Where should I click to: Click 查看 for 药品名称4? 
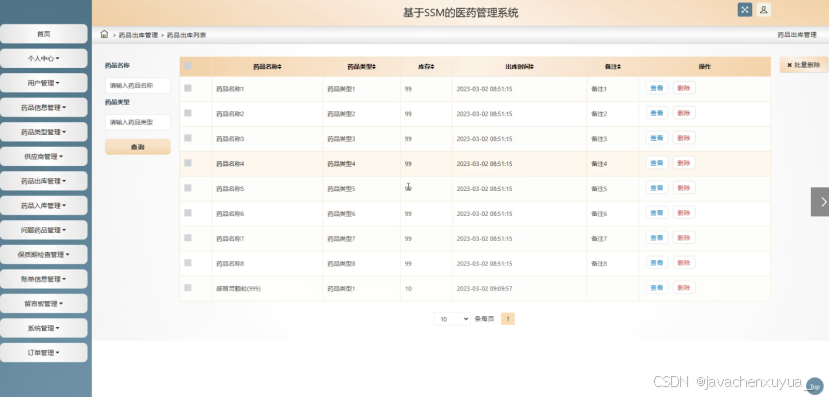(x=657, y=163)
